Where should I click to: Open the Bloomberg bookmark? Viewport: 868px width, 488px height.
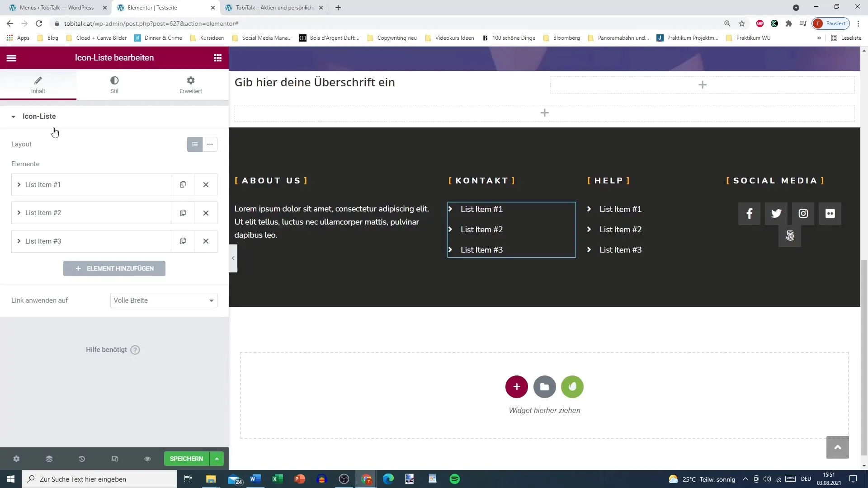click(561, 38)
